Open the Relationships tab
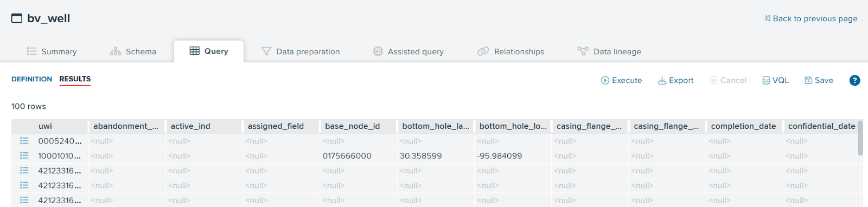 pos(510,51)
